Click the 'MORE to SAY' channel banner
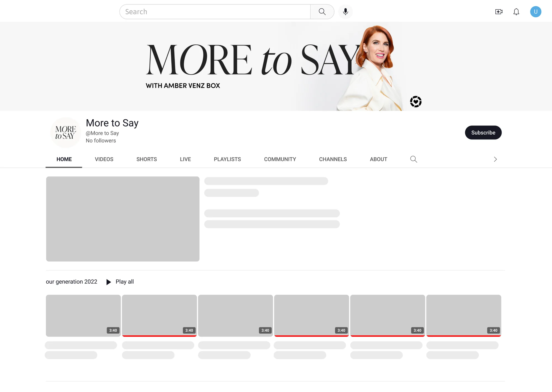Screen dimensions: 552x392 tap(276, 66)
